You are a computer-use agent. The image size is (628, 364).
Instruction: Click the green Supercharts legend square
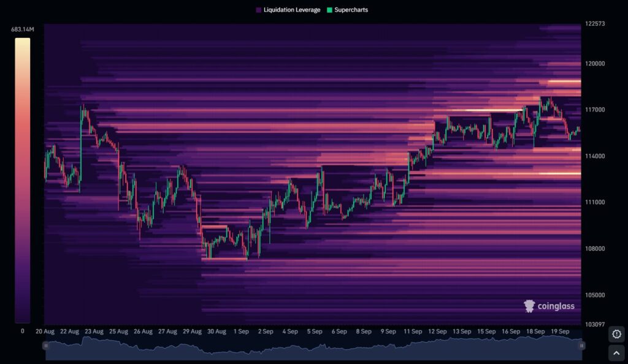pos(329,10)
